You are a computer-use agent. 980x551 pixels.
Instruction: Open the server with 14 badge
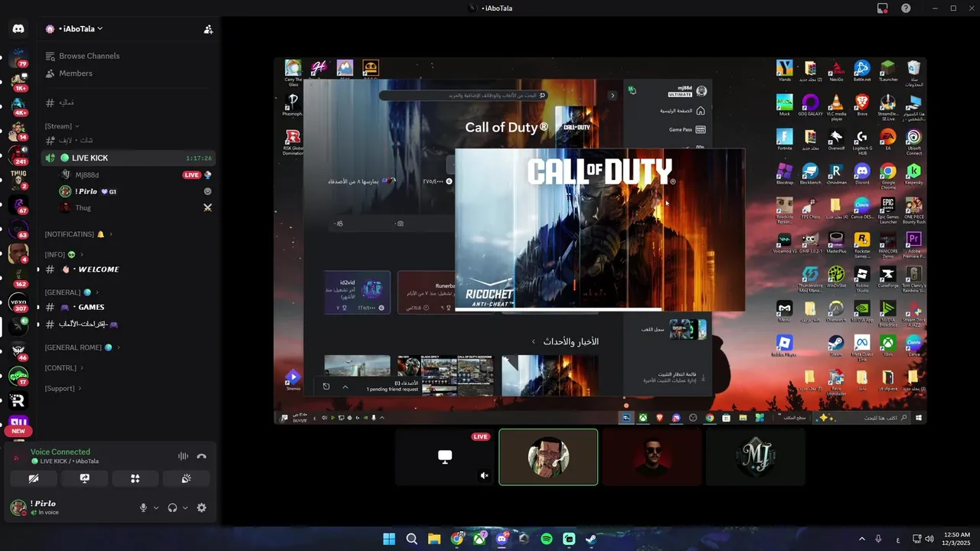[x=18, y=130]
